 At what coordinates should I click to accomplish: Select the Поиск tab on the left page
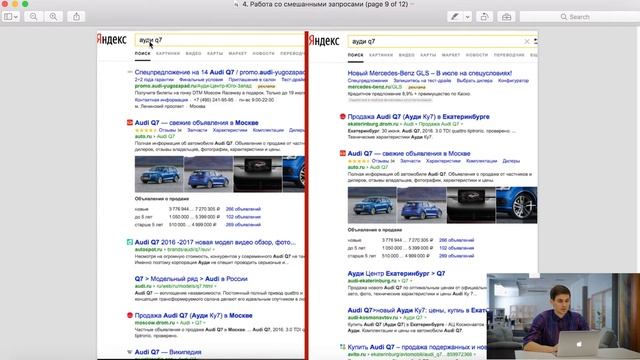(x=143, y=53)
